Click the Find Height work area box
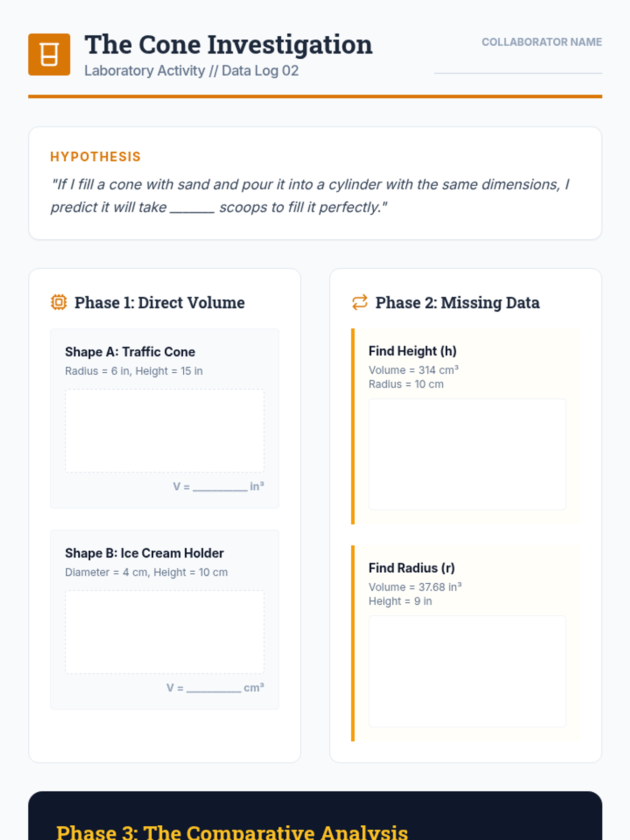 pos(467,454)
